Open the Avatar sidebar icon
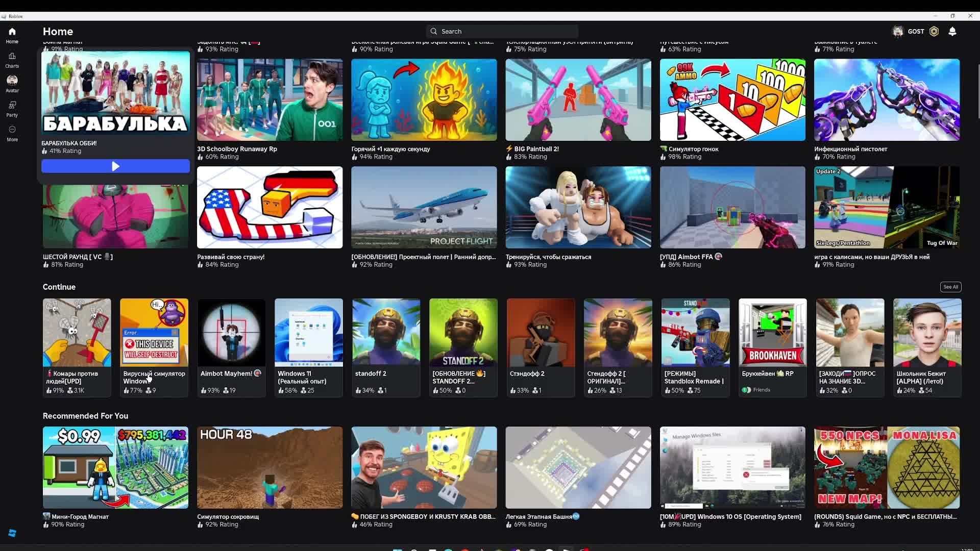Screen dimensions: 980x551 [12, 84]
